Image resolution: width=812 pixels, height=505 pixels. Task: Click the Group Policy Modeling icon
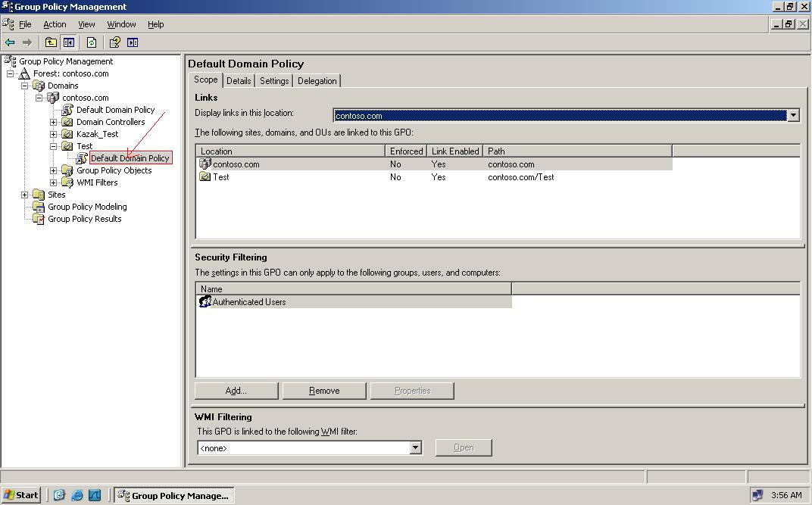click(39, 207)
